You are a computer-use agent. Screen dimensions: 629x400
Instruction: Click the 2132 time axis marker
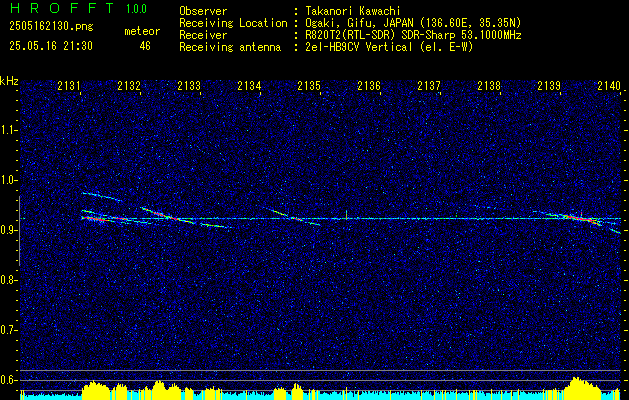[x=129, y=85]
